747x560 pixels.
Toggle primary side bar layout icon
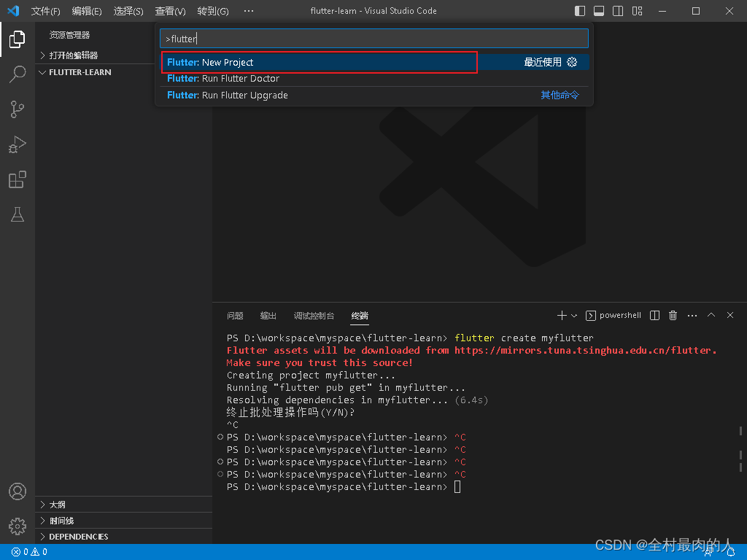point(580,11)
